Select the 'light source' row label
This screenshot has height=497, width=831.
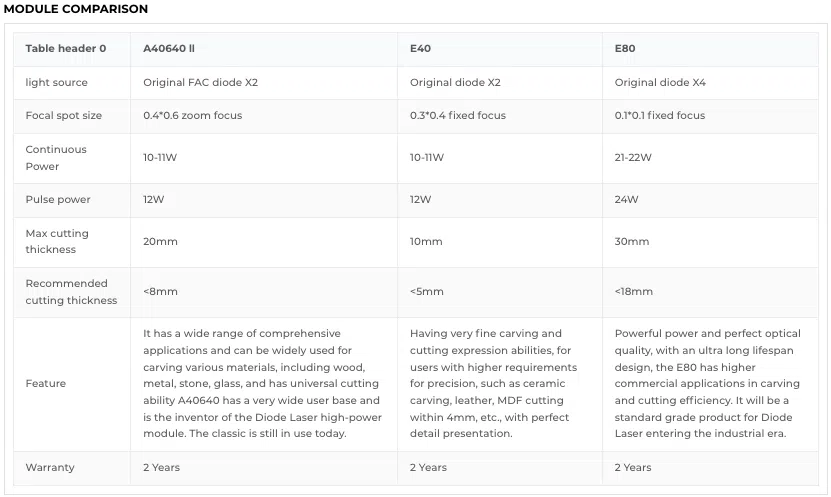pos(57,83)
